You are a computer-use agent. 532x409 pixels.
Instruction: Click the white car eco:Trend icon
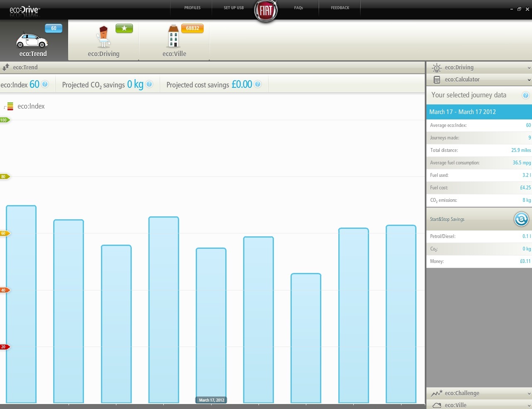32,41
